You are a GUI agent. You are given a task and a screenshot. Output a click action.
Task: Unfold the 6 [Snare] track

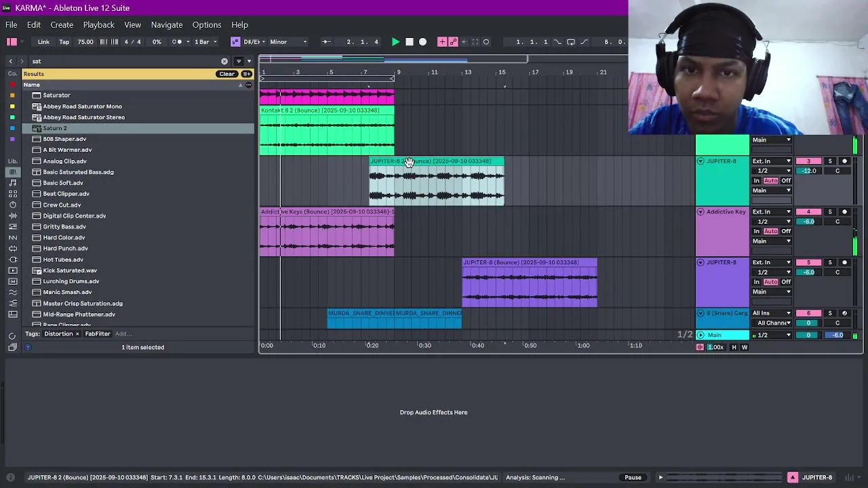701,313
